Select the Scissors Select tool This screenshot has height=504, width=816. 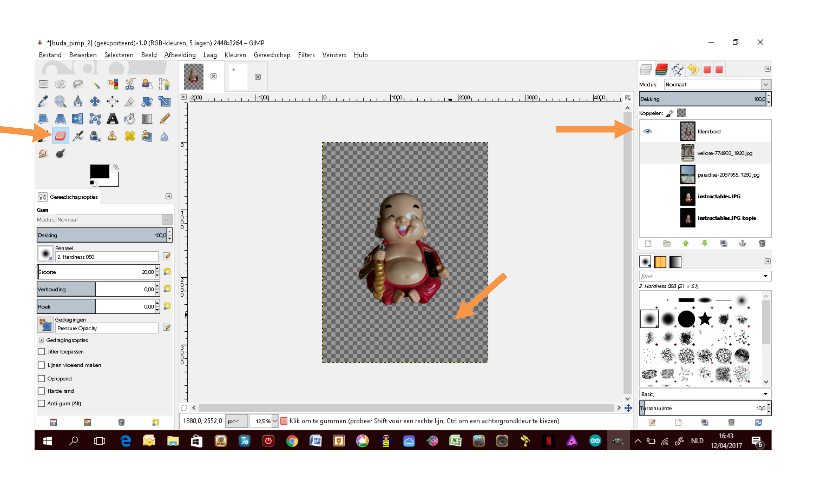pyautogui.click(x=130, y=84)
